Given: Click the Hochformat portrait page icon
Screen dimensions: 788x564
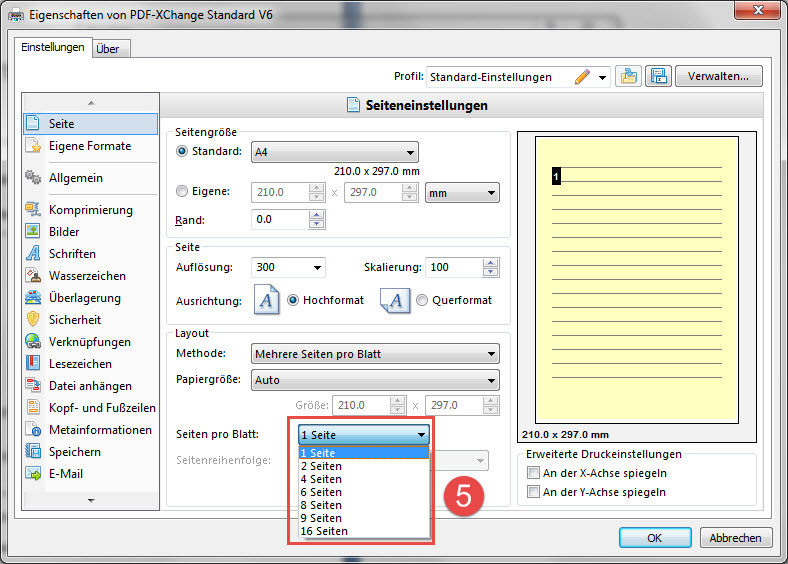Looking at the screenshot, I should coord(266,300).
